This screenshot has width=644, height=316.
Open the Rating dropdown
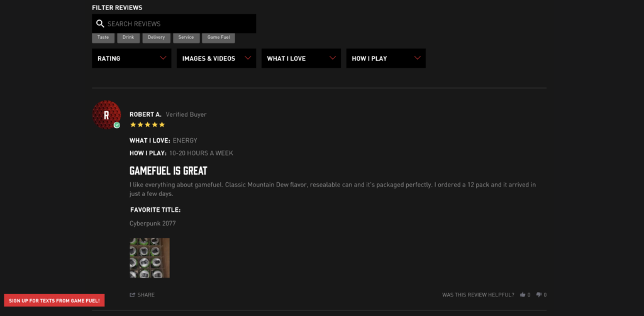(x=131, y=58)
